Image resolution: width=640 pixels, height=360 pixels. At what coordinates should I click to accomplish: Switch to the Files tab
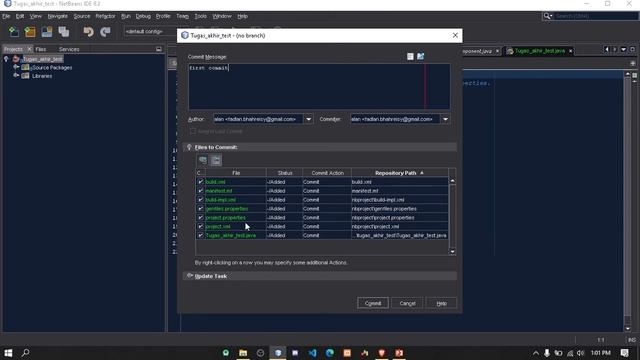coord(41,49)
